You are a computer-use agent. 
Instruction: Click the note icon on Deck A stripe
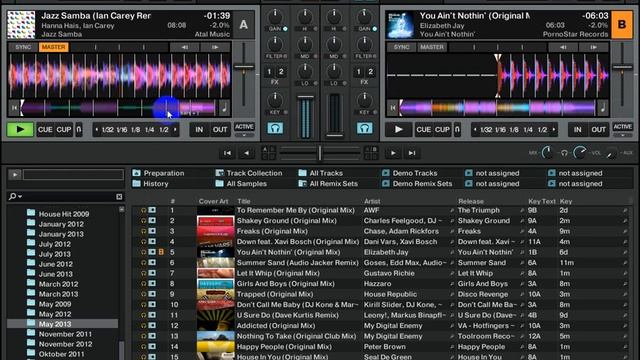pos(224,108)
